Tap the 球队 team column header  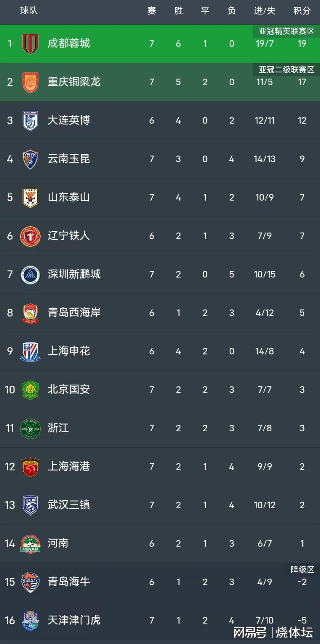29,11
